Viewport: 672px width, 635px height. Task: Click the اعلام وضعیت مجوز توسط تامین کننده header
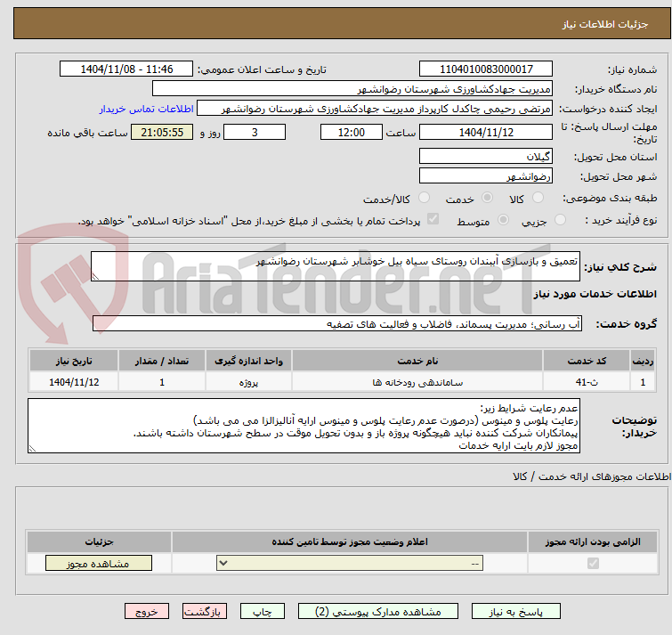(350, 542)
